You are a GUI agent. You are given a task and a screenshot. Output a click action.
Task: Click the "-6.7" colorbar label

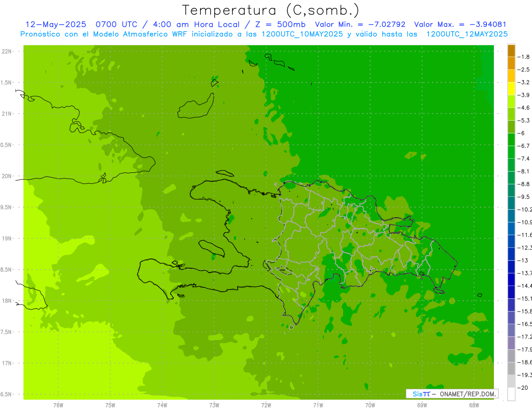click(524, 146)
